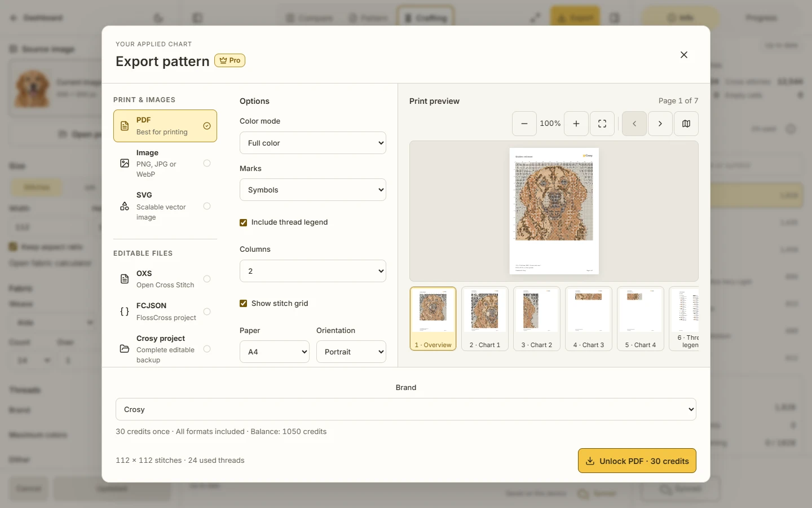Select the FCJSON FlossCross project radio
This screenshot has width=812, height=508.
(x=207, y=312)
